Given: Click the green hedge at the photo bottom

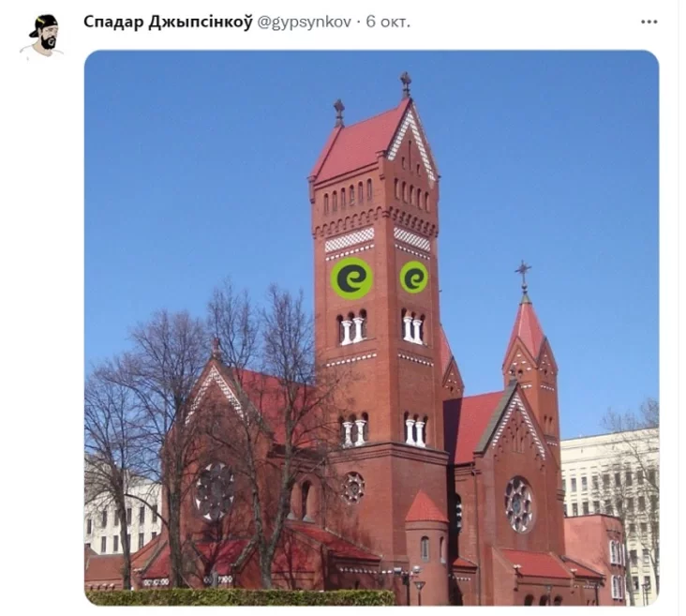Looking at the screenshot, I should pyautogui.click(x=240, y=597).
